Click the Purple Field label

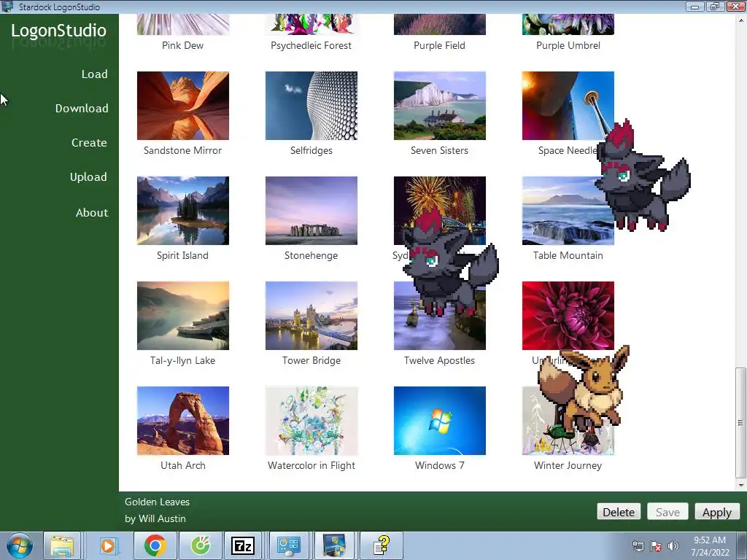point(439,46)
